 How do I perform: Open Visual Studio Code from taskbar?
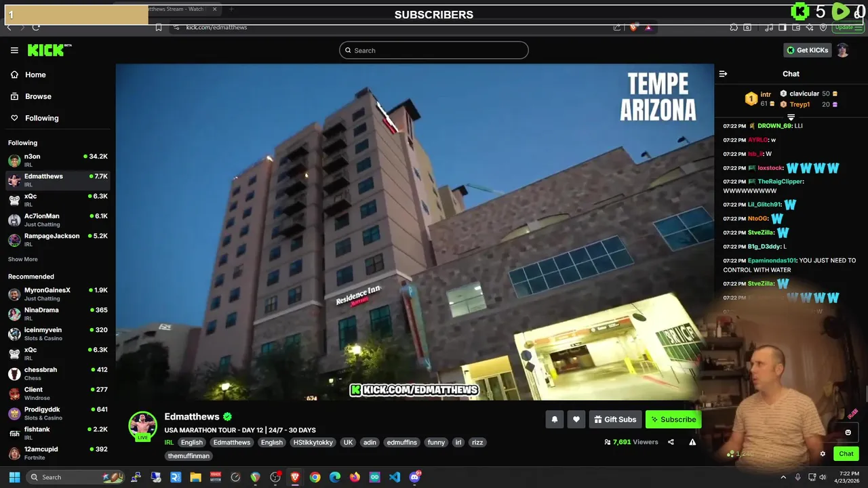[395, 477]
